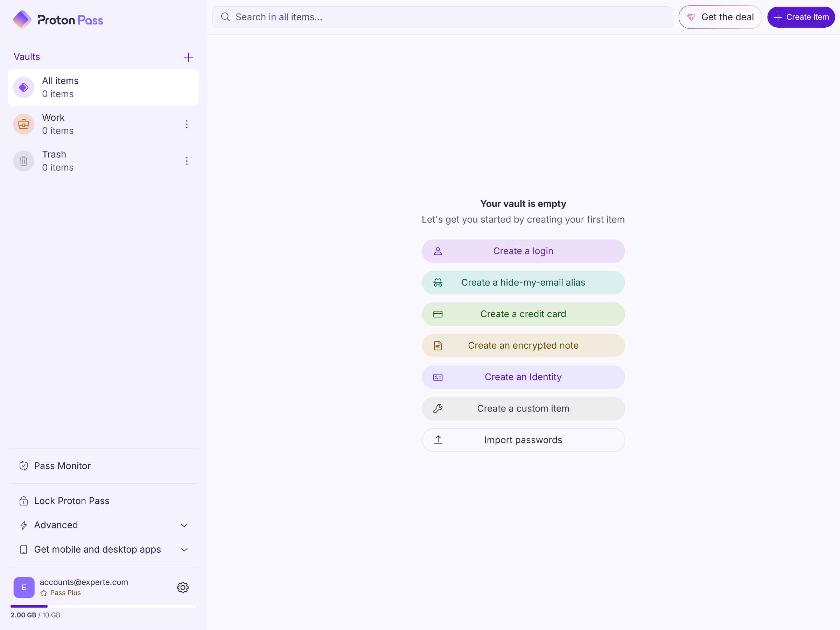This screenshot has height=630, width=840.
Task: Click the alias spy icon
Action: [438, 282]
